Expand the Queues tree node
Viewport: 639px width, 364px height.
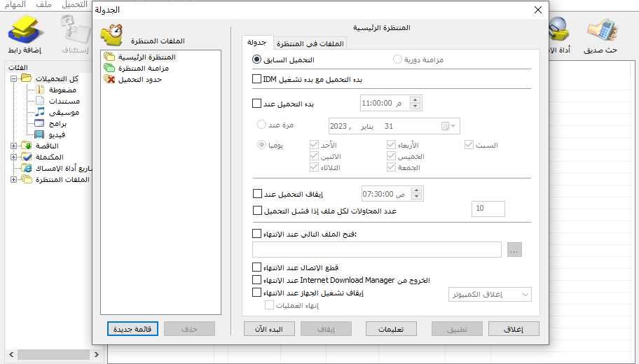[x=13, y=179]
